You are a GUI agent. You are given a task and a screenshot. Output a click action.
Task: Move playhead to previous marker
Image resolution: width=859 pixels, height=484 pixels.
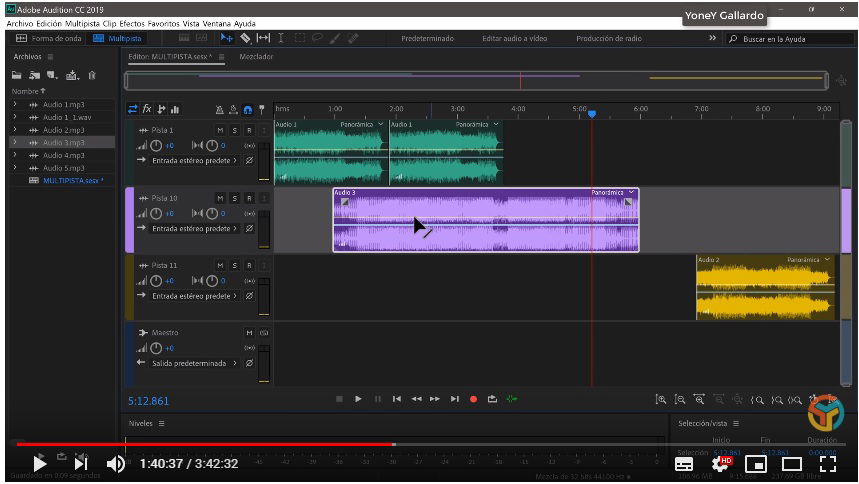pyautogui.click(x=397, y=399)
